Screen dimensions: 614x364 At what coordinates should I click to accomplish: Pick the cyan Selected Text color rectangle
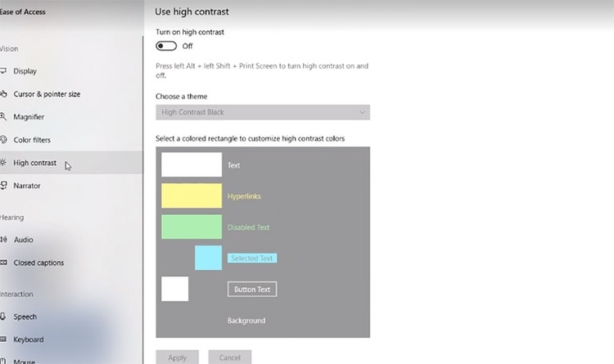pyautogui.click(x=208, y=258)
